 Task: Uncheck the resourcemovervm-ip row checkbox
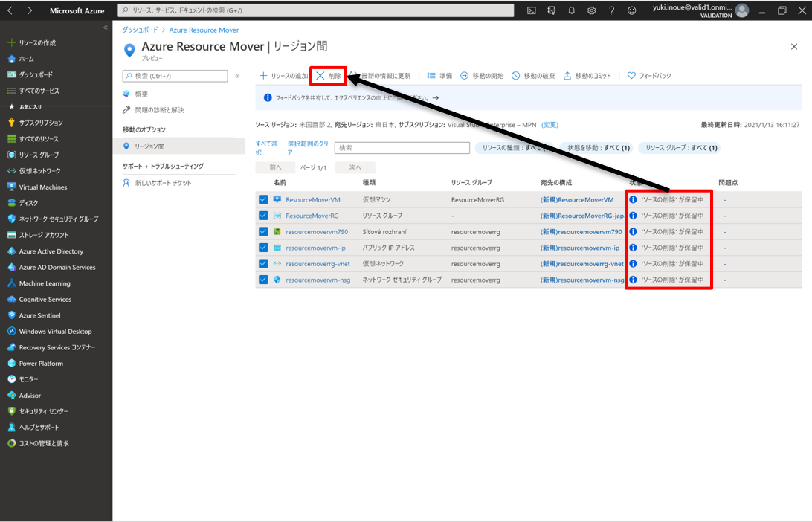pos(263,248)
